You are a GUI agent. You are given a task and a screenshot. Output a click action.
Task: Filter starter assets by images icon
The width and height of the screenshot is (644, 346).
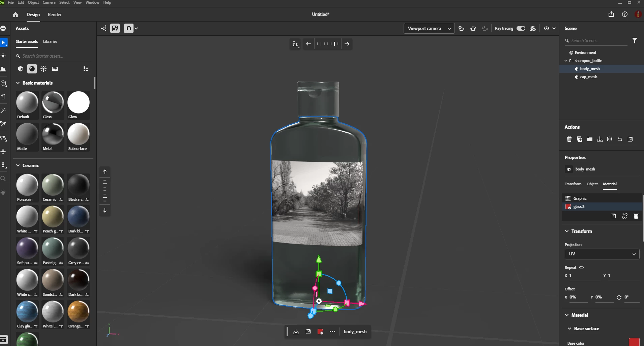pos(55,69)
